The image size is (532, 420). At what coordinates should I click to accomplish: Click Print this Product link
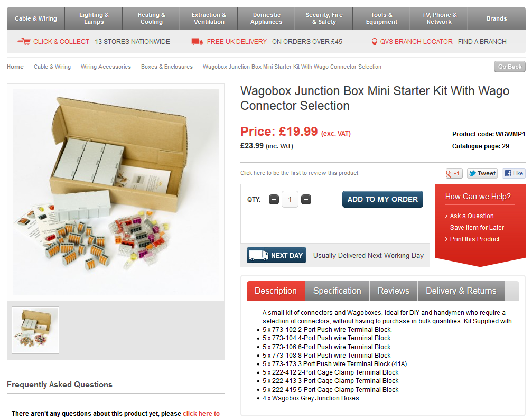tap(474, 239)
